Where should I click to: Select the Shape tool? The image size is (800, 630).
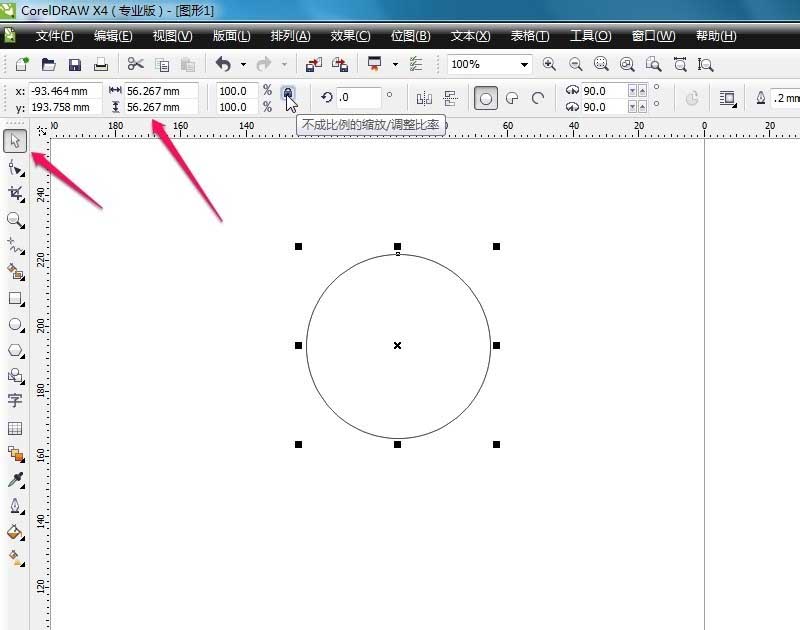pyautogui.click(x=14, y=168)
